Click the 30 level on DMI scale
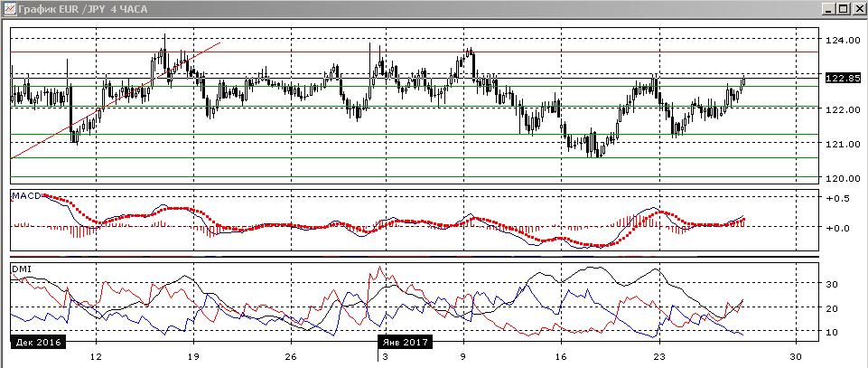This screenshot has height=368, width=868. click(x=832, y=284)
